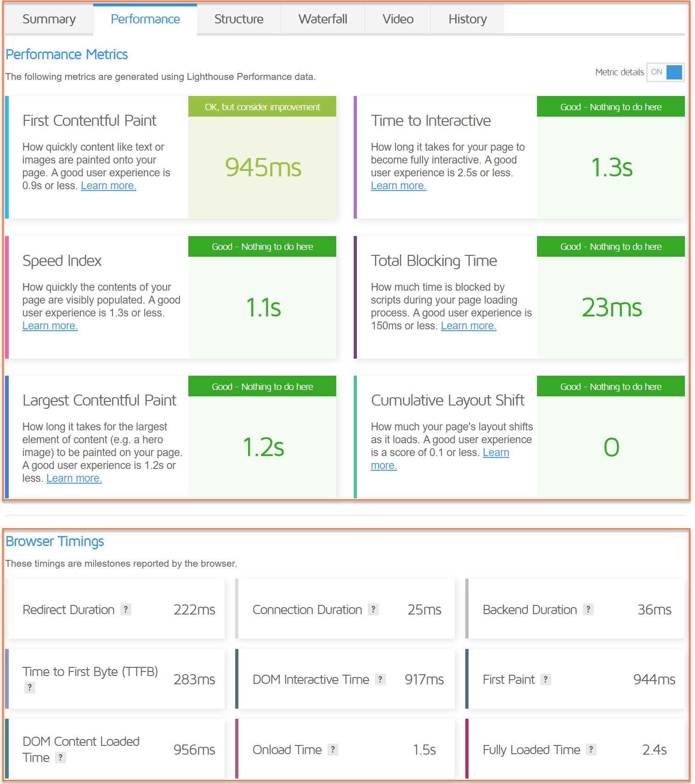Click help icon beside Connection Duration
The width and height of the screenshot is (695, 784).
[x=373, y=609]
